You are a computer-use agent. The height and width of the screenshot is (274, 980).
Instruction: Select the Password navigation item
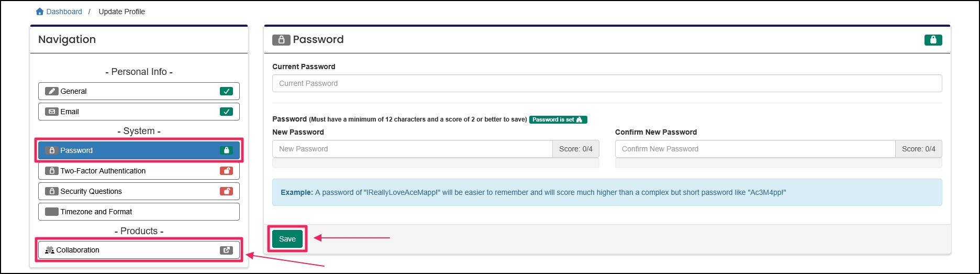(x=139, y=150)
